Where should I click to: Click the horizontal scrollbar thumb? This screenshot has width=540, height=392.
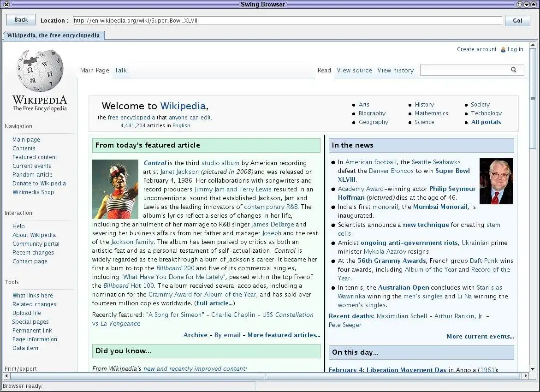[264, 376]
